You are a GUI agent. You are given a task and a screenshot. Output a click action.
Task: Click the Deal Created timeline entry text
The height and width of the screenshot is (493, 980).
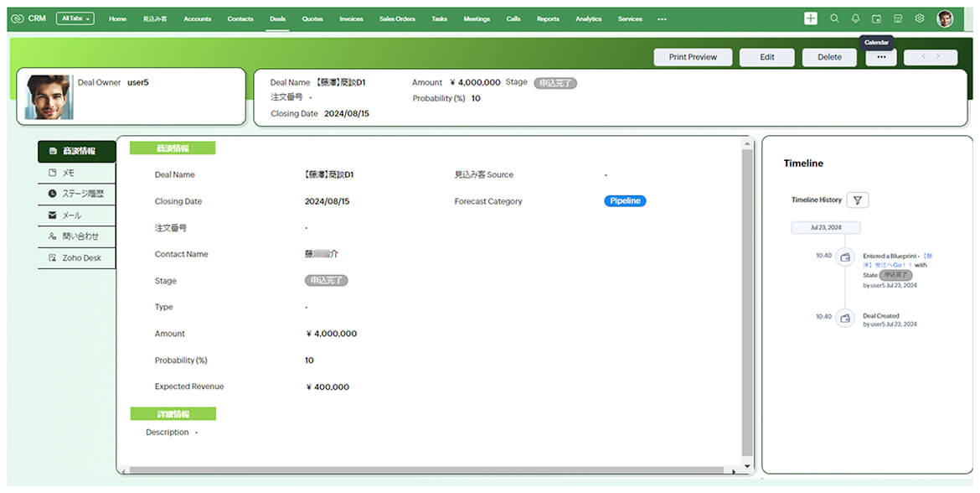pos(881,316)
